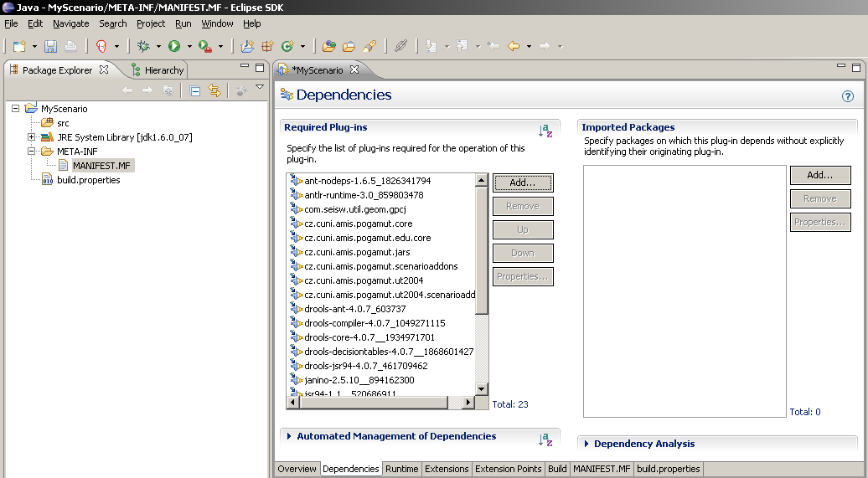Screen dimensions: 868x478
Task: Open the Package Explorer view menu
Action: coord(260,87)
